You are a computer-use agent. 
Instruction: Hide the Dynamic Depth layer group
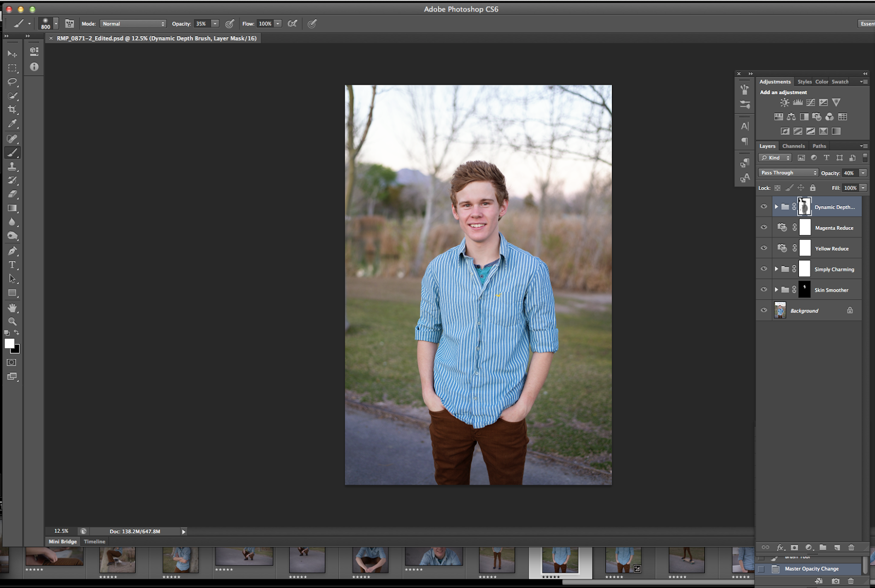pyautogui.click(x=764, y=207)
